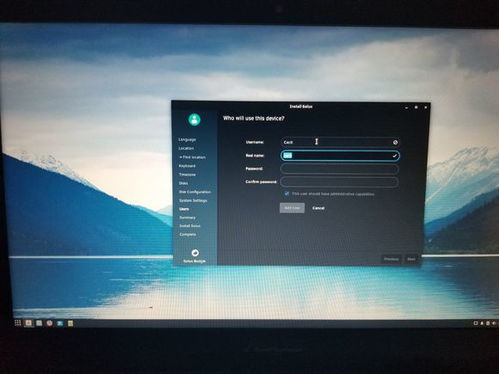Screen dimensions: 499x374
Task: Click the blue taskbar app icon
Action: tap(60, 323)
